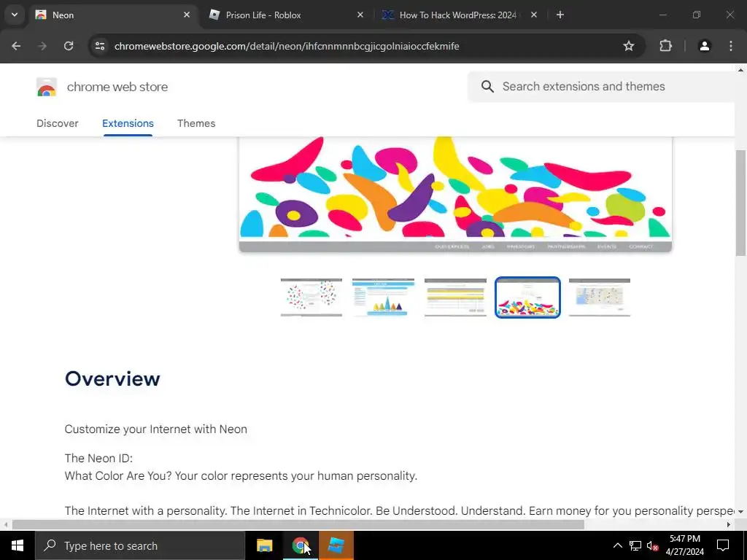Click the Chrome Web Store logo
This screenshot has height=560, width=747.
click(x=47, y=87)
